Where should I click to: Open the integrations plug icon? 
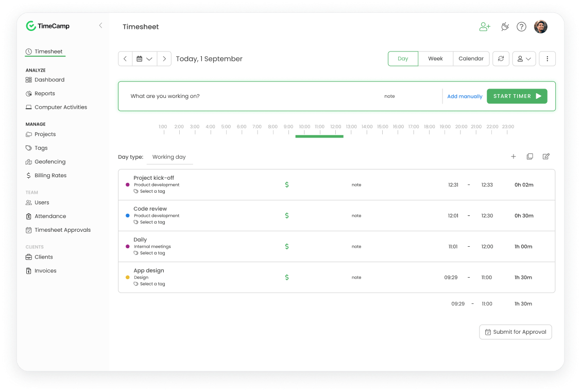click(505, 26)
